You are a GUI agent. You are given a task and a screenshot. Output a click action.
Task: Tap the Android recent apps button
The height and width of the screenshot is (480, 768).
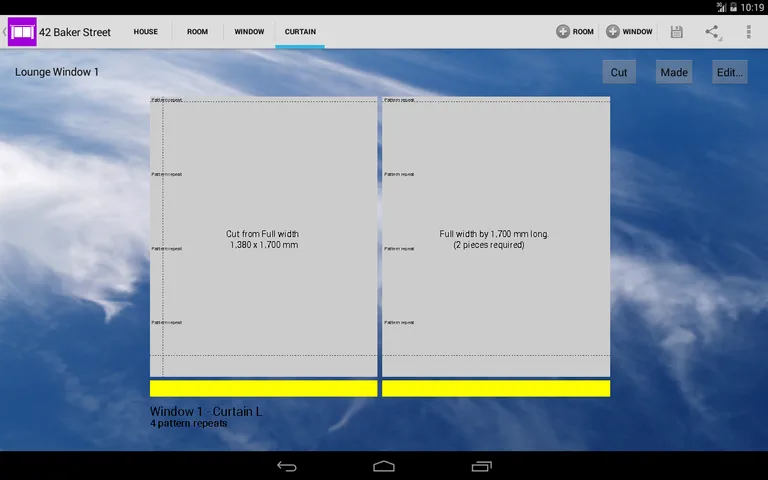tap(481, 466)
